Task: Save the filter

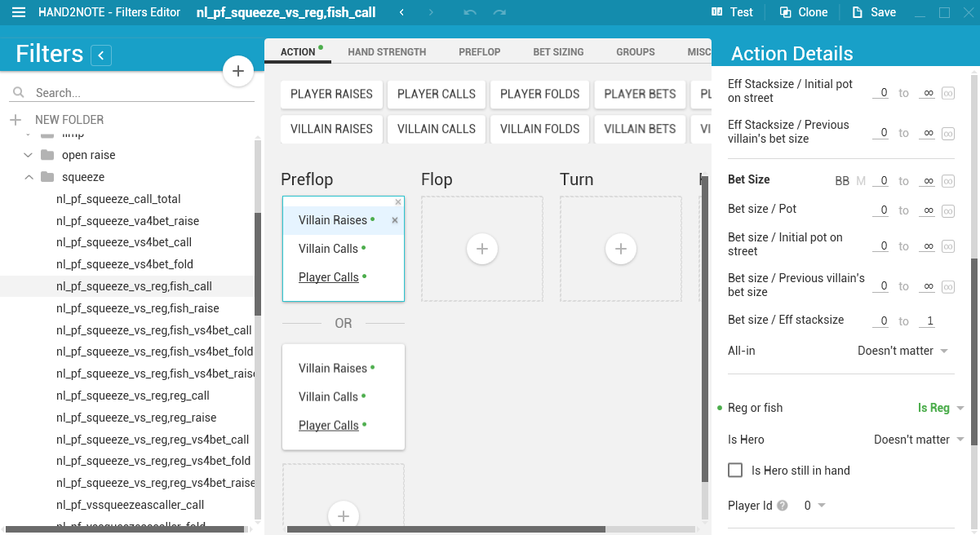Action: click(874, 12)
